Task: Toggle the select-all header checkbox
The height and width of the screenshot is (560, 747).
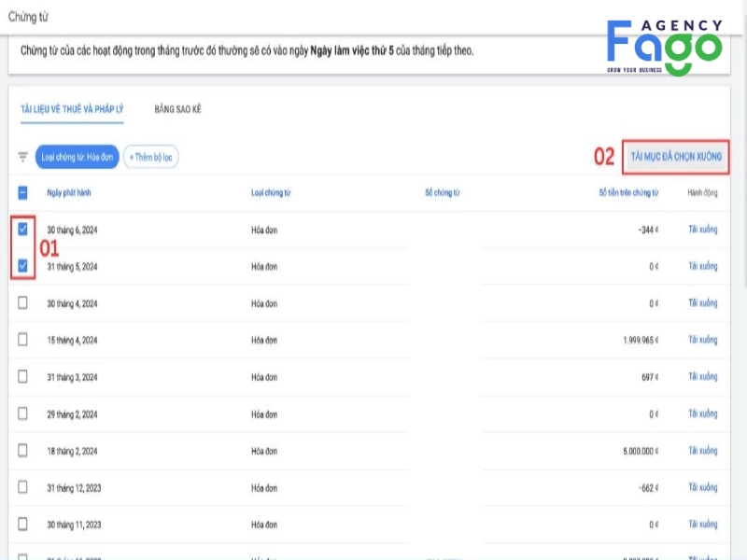Action: tap(23, 193)
